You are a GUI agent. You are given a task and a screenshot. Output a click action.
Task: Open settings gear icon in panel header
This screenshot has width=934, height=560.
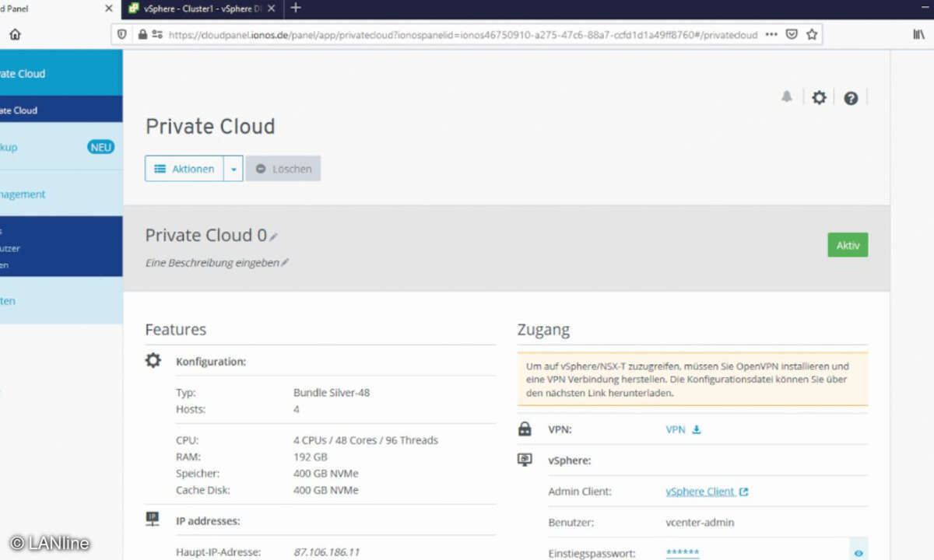(819, 97)
